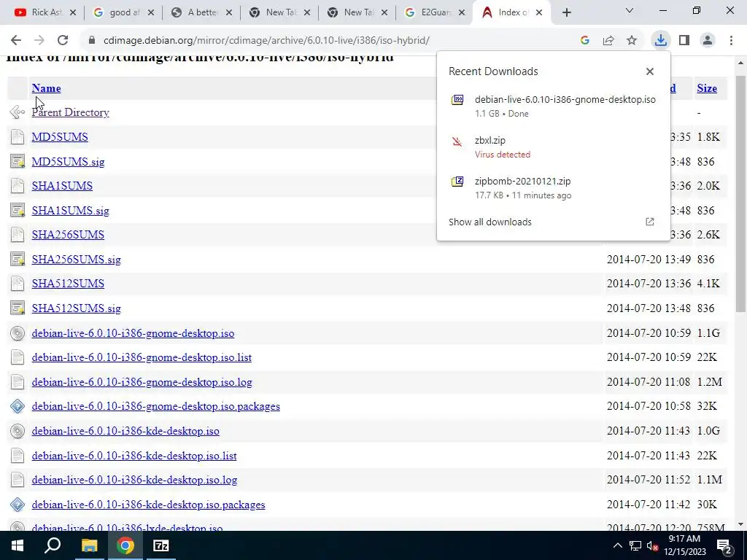The height and width of the screenshot is (560, 747).
Task: Bookmark this page with the star icon
Action: pos(632,41)
